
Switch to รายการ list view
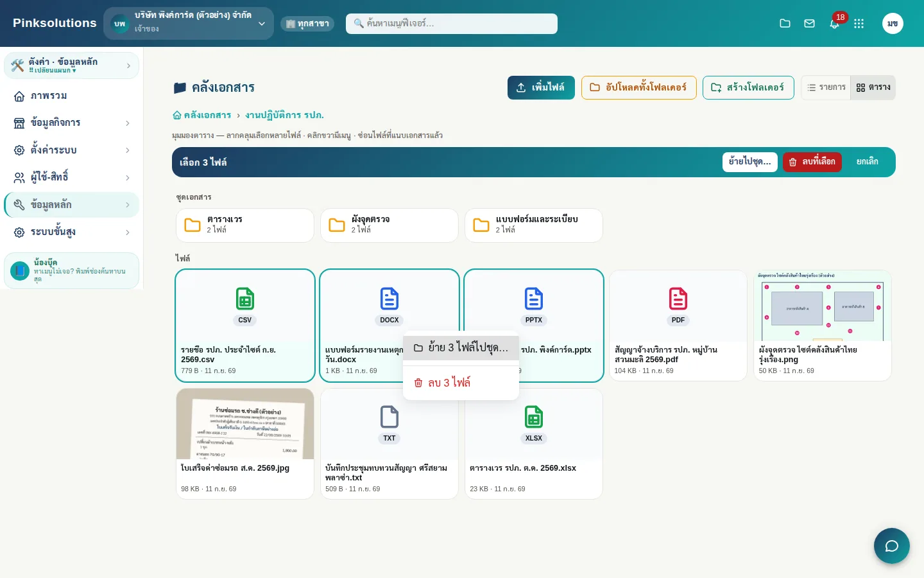[826, 87]
